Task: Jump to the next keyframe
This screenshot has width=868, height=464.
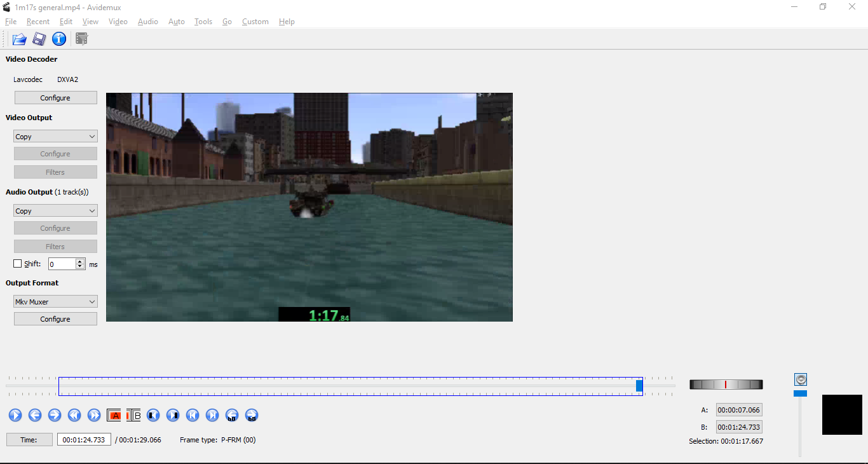Action: coord(94,415)
